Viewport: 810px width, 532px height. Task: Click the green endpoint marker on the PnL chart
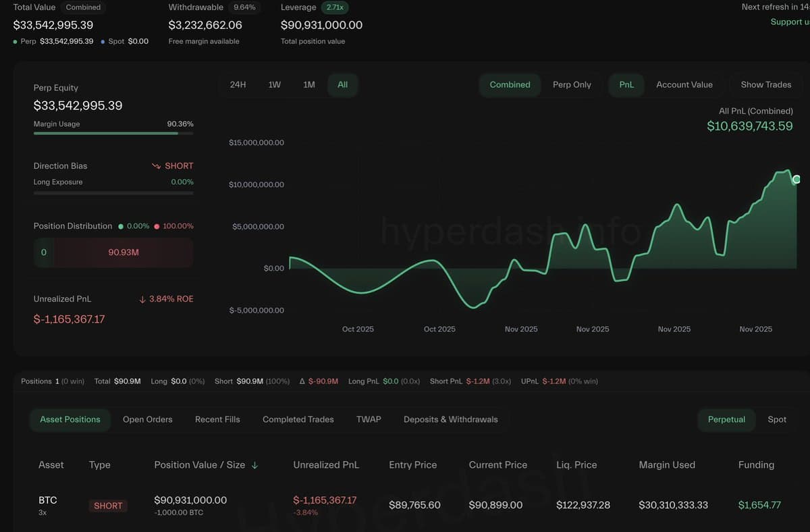pyautogui.click(x=796, y=180)
